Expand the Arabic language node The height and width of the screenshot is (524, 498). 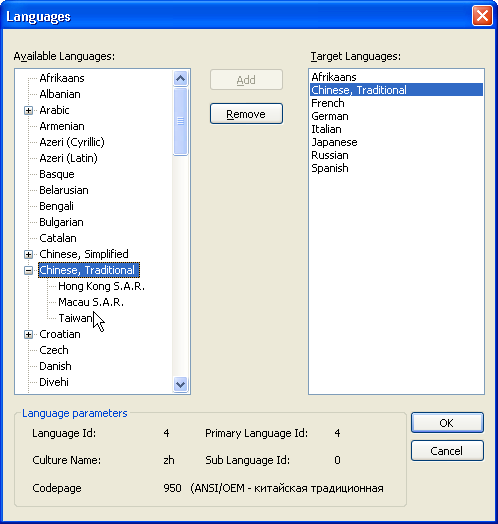[x=28, y=110]
